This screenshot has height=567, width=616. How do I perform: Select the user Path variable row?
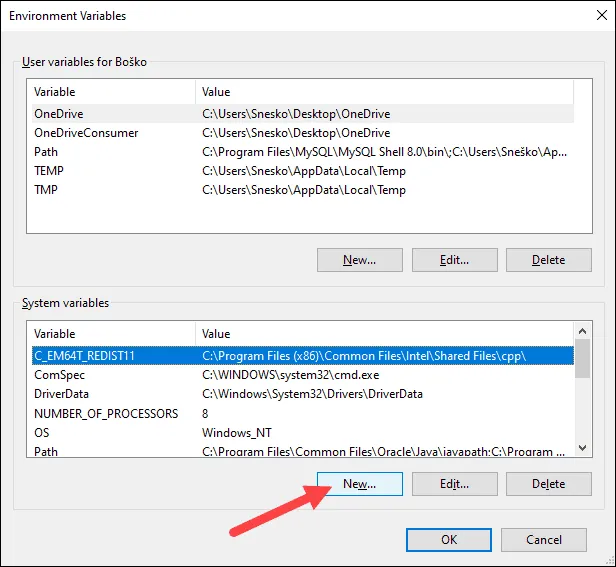302,152
